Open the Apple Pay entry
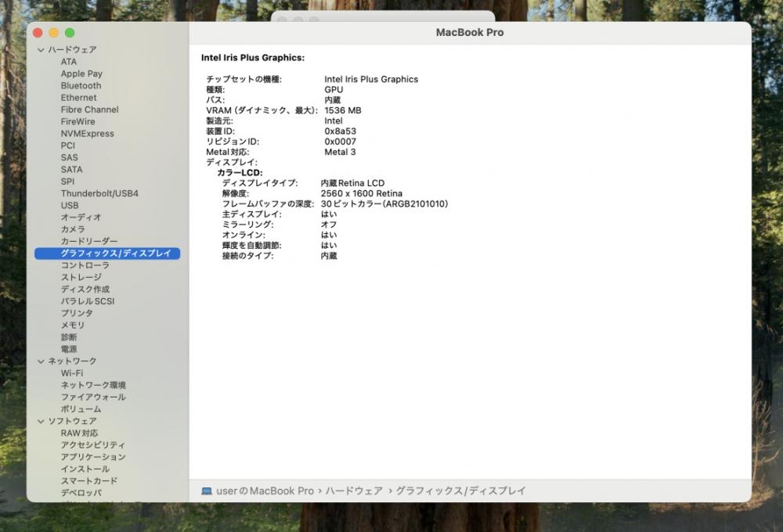Image resolution: width=783 pixels, height=532 pixels. [81, 74]
